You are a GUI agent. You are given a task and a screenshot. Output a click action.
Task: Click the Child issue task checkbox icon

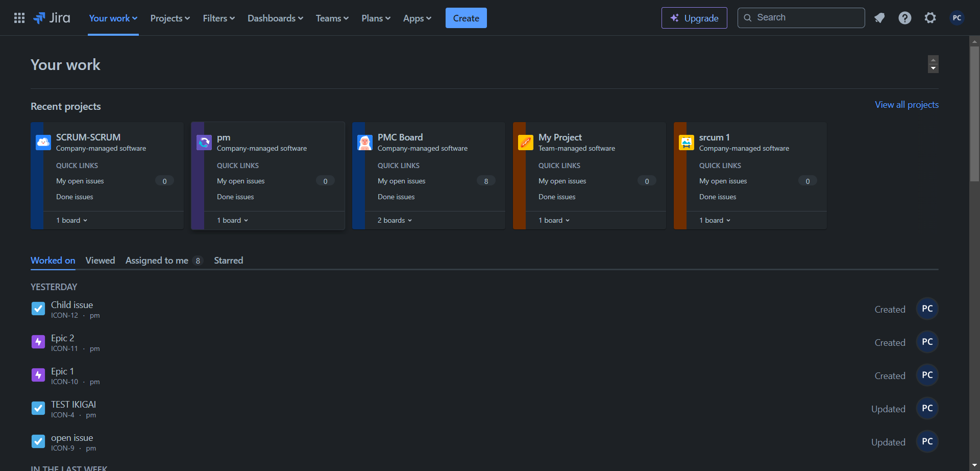coord(38,309)
